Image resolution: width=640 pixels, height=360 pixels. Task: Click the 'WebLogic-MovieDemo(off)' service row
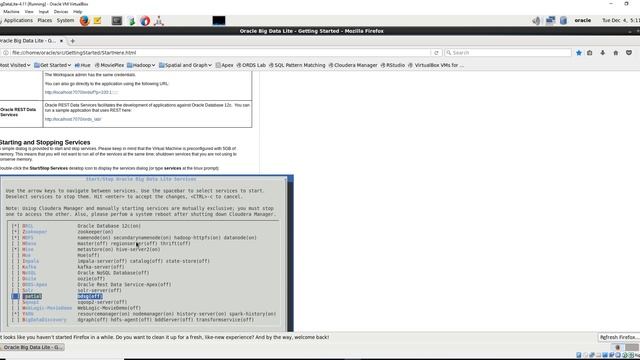click(109, 308)
